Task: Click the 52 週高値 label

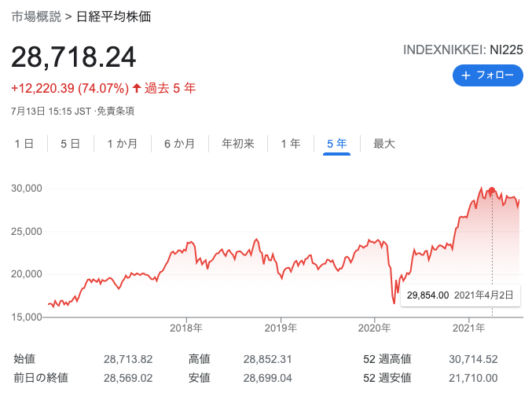Action: click(x=387, y=358)
